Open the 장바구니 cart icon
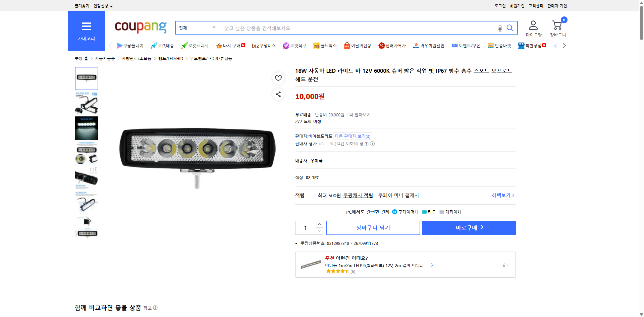644x317 pixels. 557,24
